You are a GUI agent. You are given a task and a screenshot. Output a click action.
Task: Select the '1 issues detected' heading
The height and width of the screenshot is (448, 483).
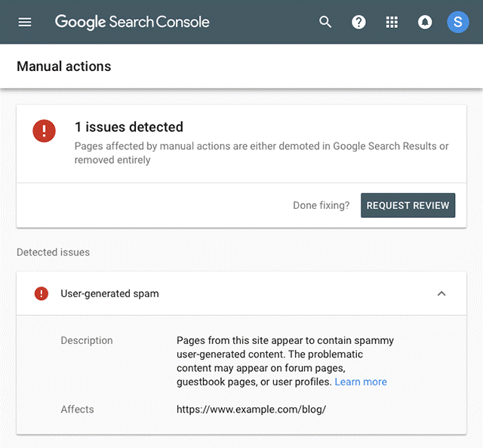pos(128,127)
